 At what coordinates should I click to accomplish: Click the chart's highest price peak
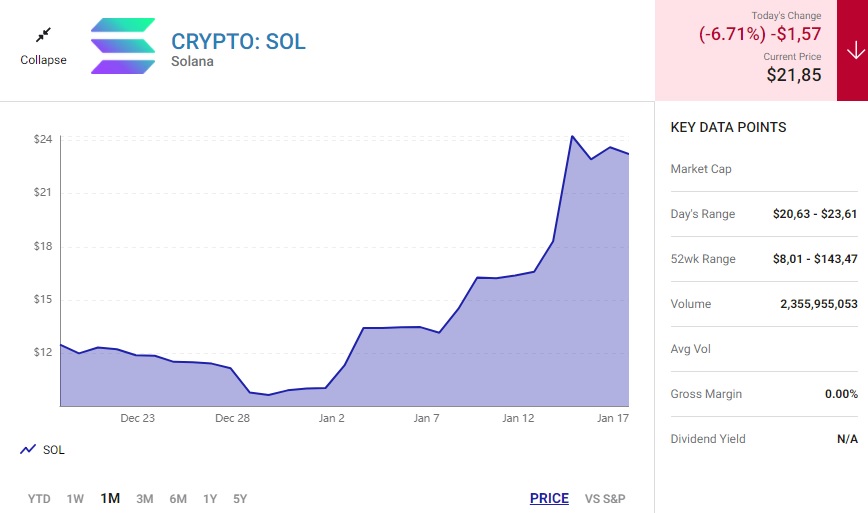pyautogui.click(x=572, y=137)
